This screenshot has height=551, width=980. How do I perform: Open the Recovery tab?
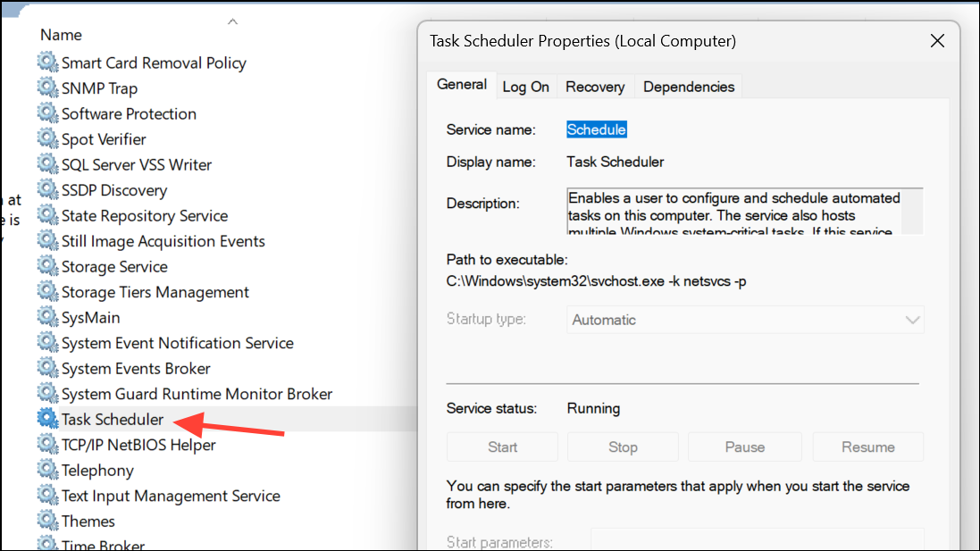click(x=594, y=86)
